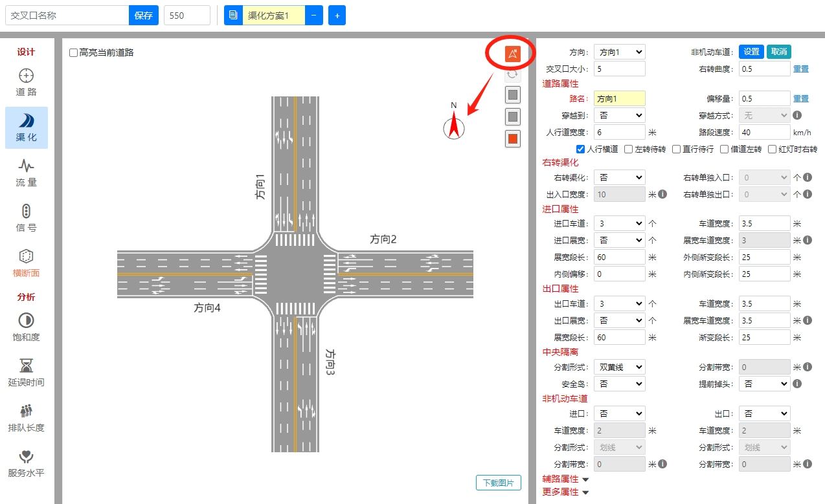Open the upper gray color swatch
The image size is (825, 504).
click(513, 95)
